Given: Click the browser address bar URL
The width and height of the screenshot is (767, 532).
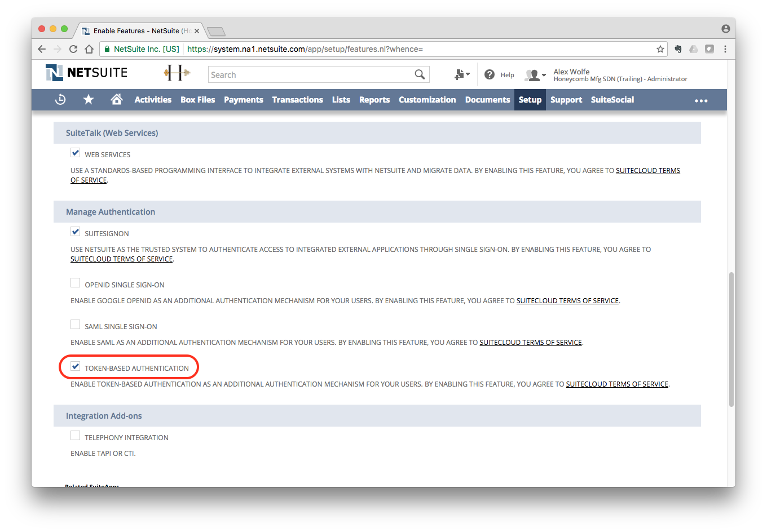Looking at the screenshot, I should click(305, 49).
